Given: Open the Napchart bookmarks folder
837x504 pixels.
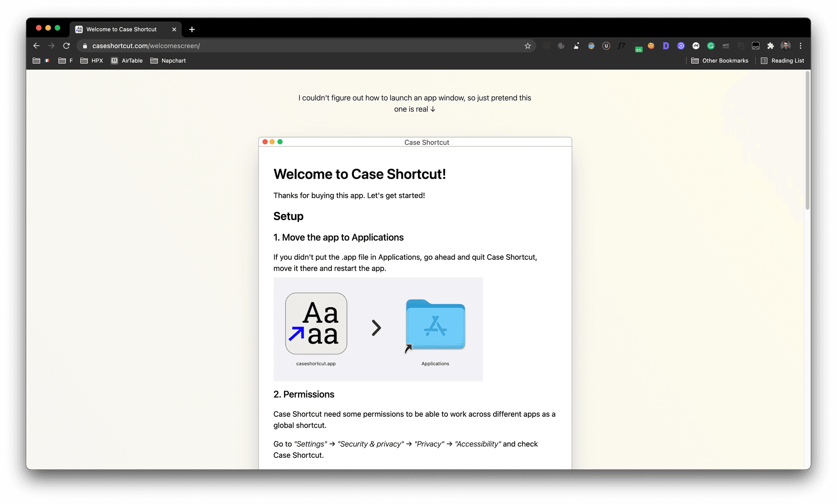Looking at the screenshot, I should 168,61.
